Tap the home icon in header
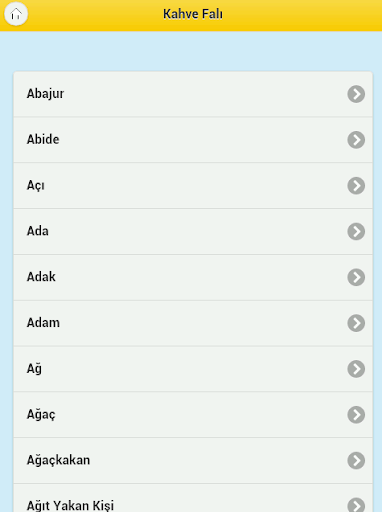This screenshot has height=512, width=382. [16, 14]
